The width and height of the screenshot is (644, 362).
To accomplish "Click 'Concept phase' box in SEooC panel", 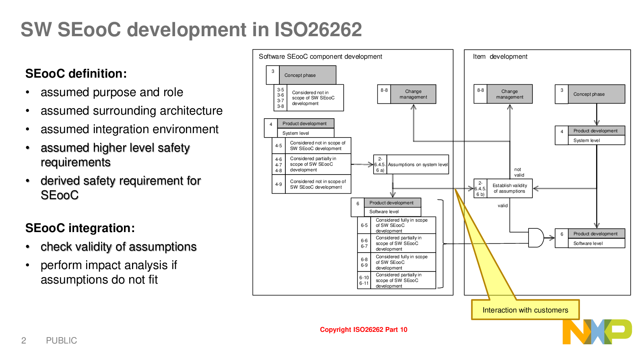I will click(x=301, y=75).
